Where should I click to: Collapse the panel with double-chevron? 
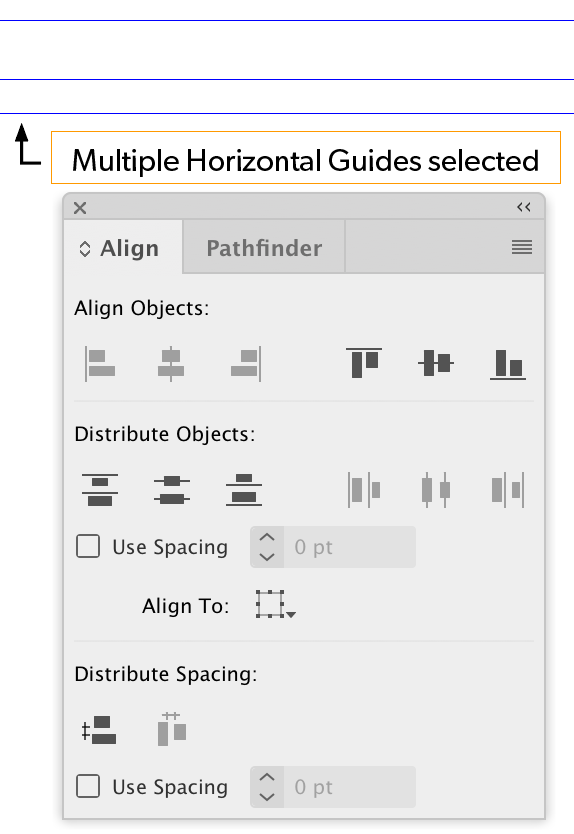(523, 207)
